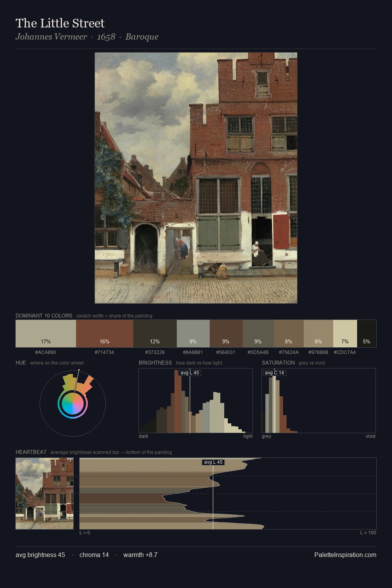Click the SATURATION section heading
The height and width of the screenshot is (588, 392).
278,363
